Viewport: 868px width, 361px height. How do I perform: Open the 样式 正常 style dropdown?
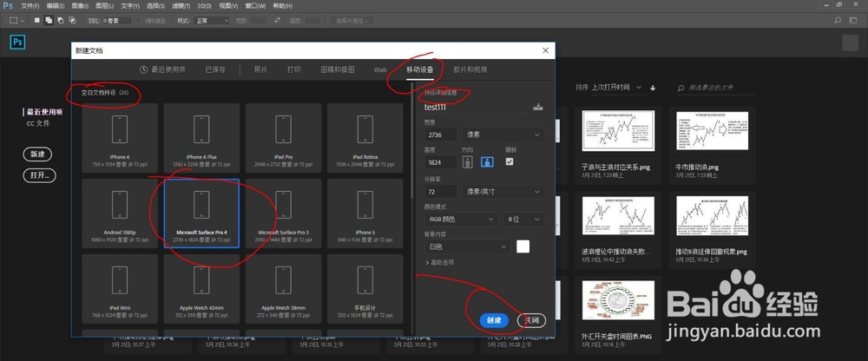click(211, 21)
